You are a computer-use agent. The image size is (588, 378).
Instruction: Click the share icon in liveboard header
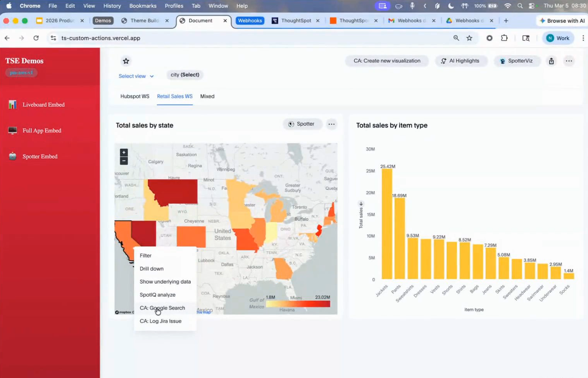[x=551, y=61]
